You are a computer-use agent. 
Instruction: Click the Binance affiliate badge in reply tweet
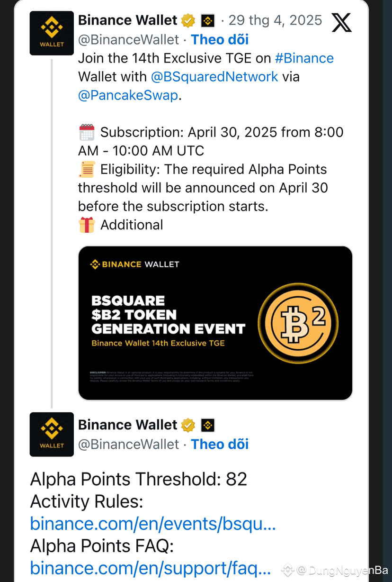(x=208, y=425)
